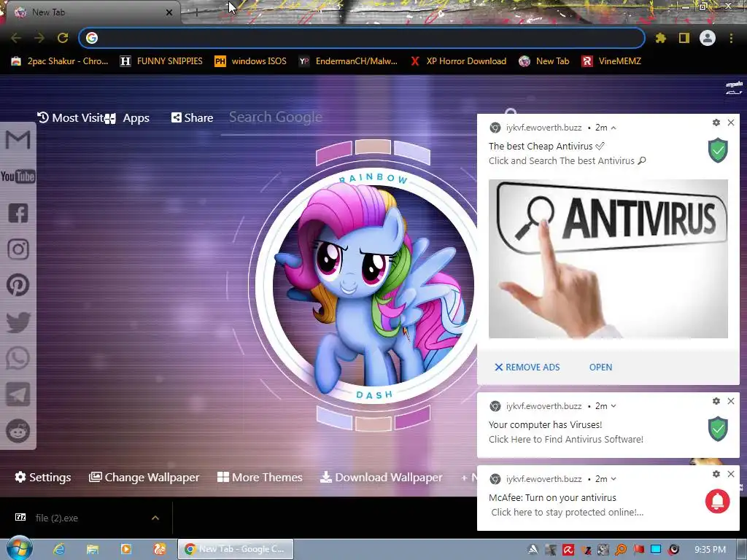The height and width of the screenshot is (560, 747).
Task: Open settings gear of McAfee notification
Action: tap(716, 474)
